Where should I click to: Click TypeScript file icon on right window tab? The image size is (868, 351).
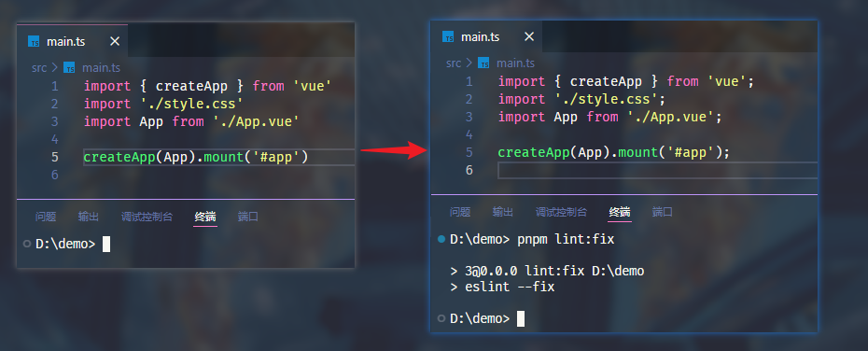(x=448, y=37)
